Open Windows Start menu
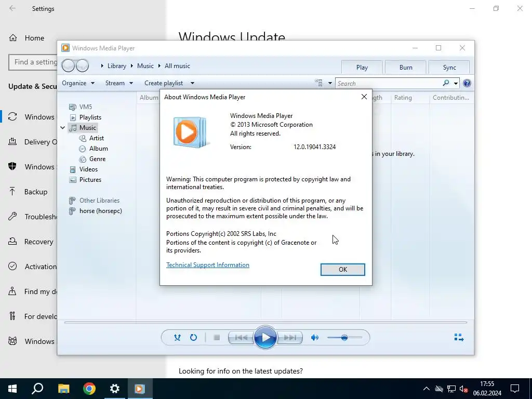 (x=12, y=389)
